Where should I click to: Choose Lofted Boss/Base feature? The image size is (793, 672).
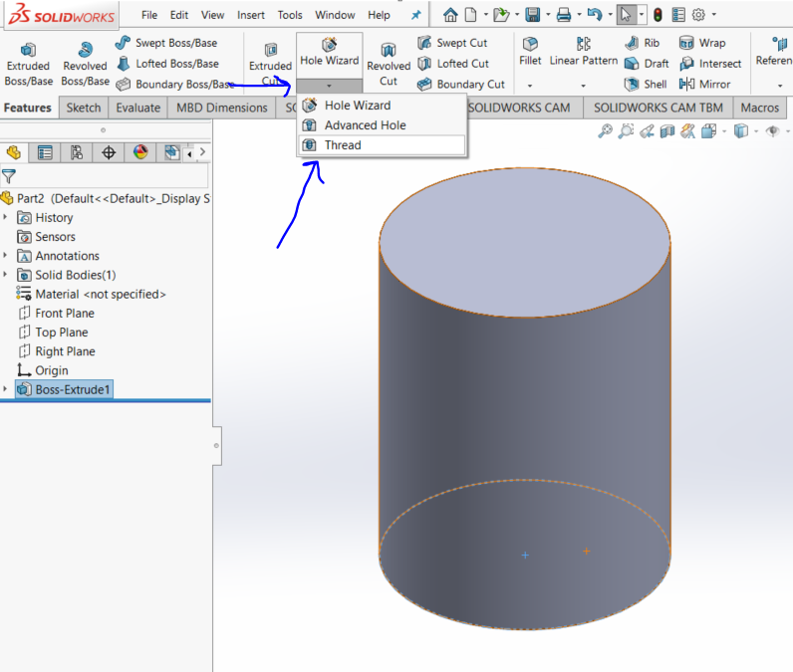pos(168,64)
